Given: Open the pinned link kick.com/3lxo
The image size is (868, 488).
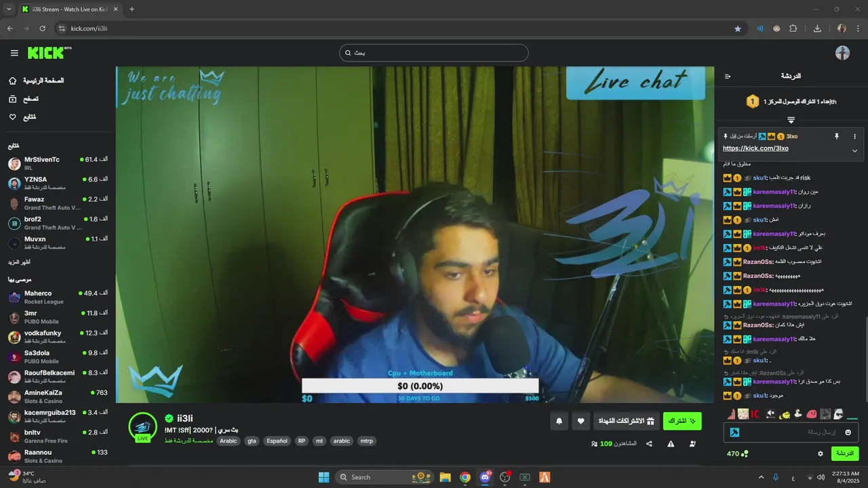Looking at the screenshot, I should (x=755, y=148).
